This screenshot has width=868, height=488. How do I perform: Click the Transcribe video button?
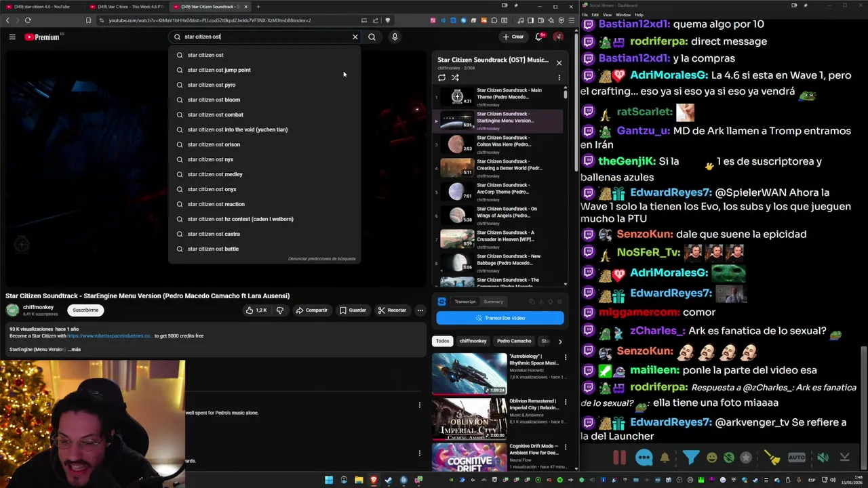(x=500, y=318)
